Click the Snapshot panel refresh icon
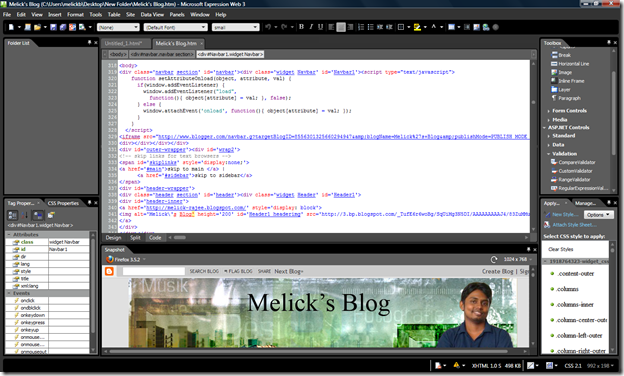This screenshot has height=376, width=624. click(494, 259)
